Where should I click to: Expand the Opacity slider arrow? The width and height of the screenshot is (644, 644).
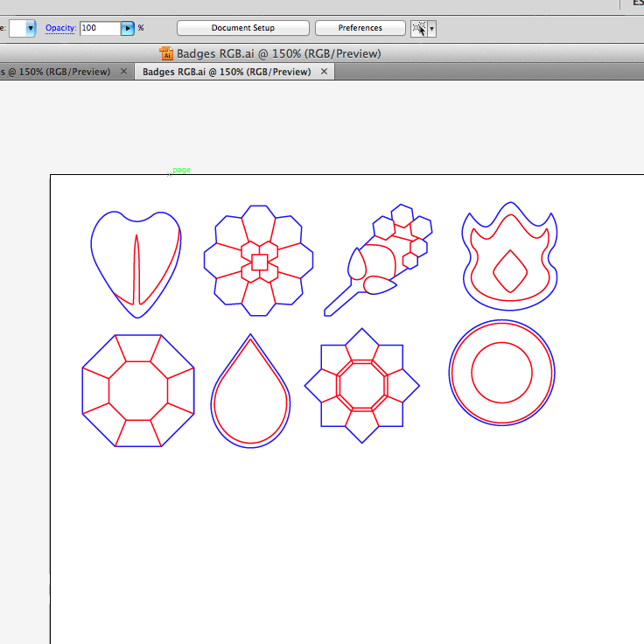[x=128, y=28]
